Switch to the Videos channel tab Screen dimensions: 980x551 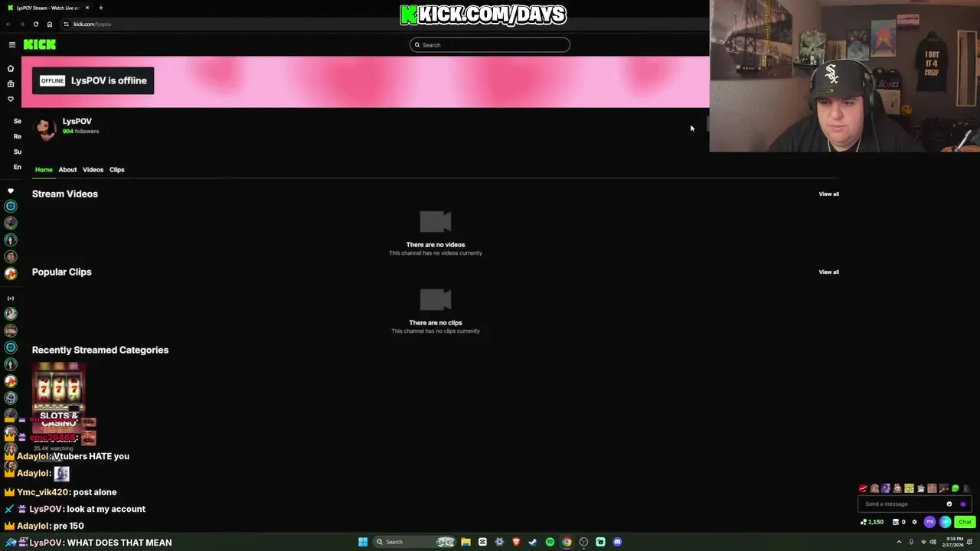(93, 170)
